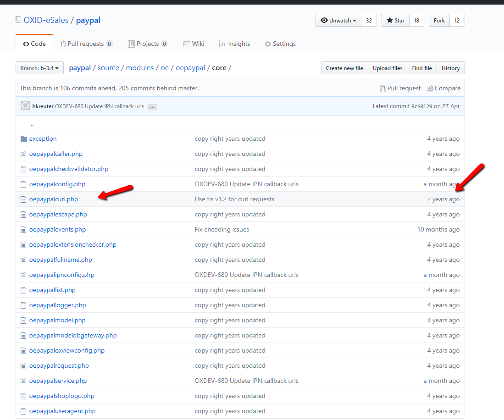The image size is (504, 420).
Task: Open the repository Settings tab
Action: click(x=280, y=44)
